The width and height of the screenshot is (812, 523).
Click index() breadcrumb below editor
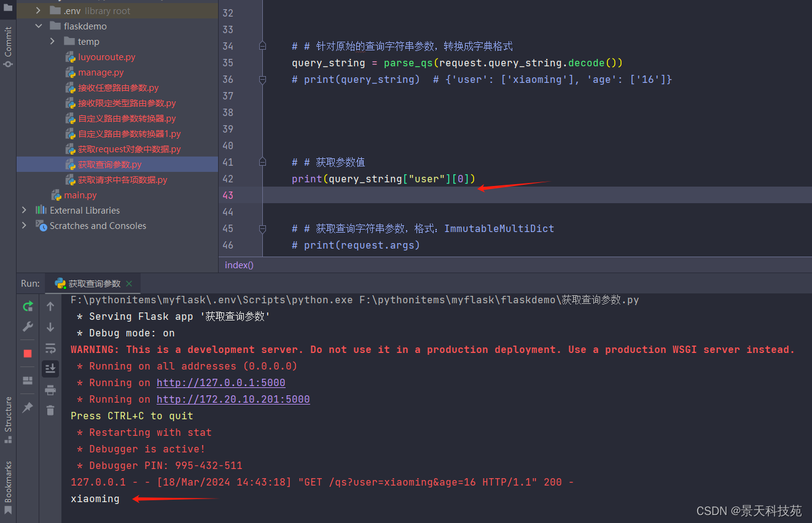click(239, 265)
